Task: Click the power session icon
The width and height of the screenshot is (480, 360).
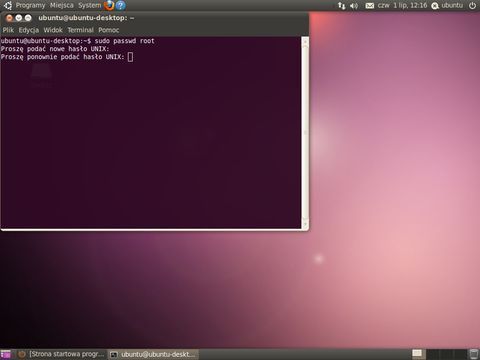Action: pos(472,6)
